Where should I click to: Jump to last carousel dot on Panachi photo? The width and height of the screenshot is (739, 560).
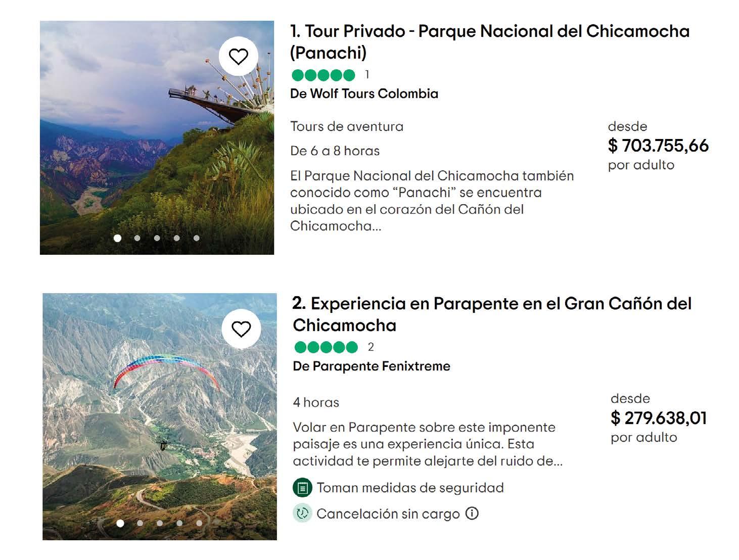196,238
